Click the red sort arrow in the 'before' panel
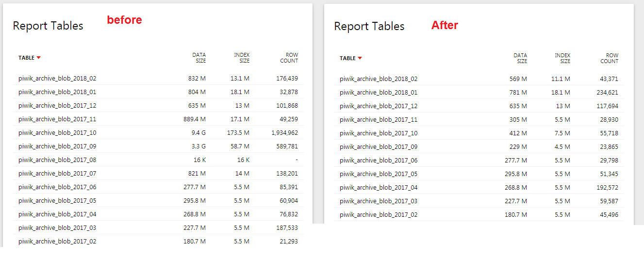Image resolution: width=644 pixels, height=259 pixels. point(39,58)
